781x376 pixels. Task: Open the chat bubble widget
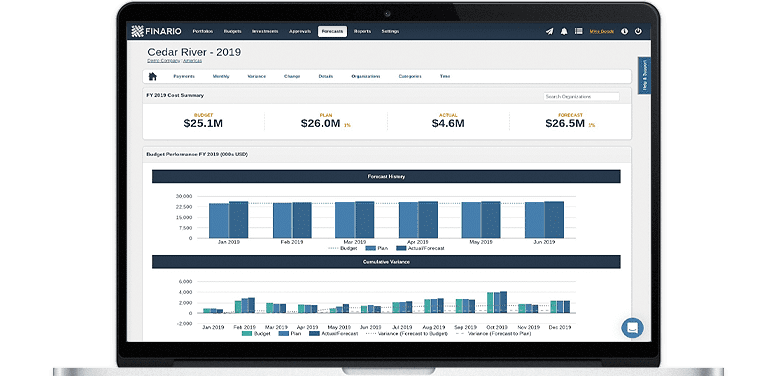(632, 328)
